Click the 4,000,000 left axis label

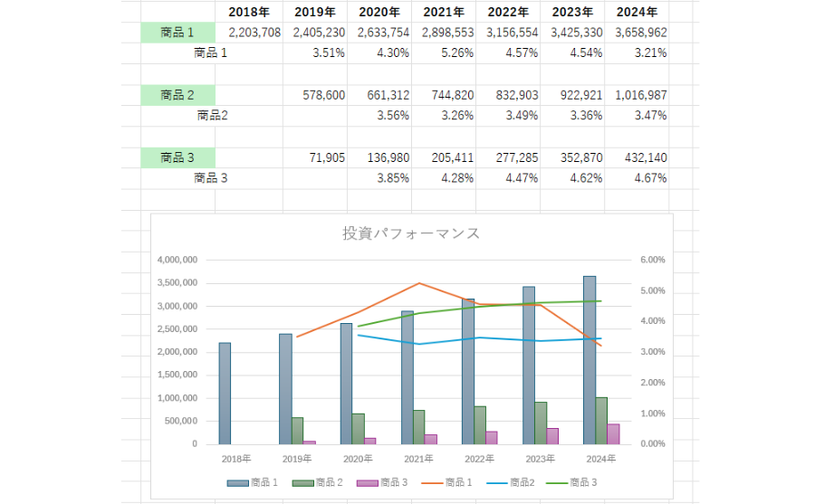[177, 260]
